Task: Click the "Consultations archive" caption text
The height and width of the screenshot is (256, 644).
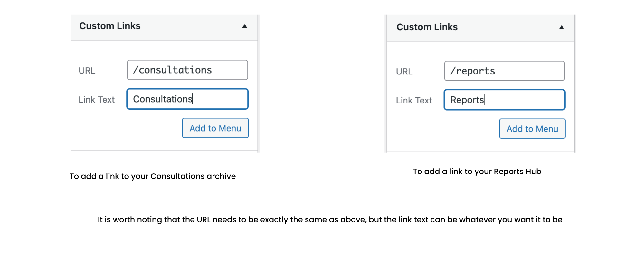Action: coord(193,176)
